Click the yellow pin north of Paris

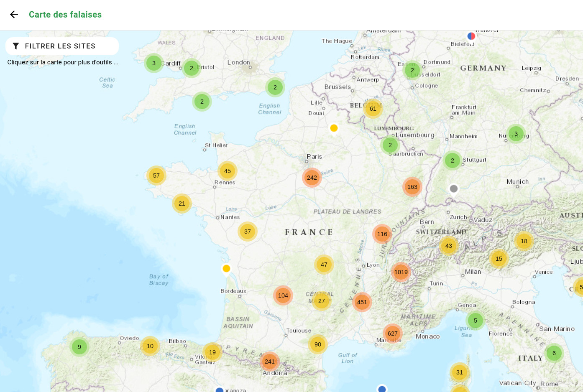[334, 128]
